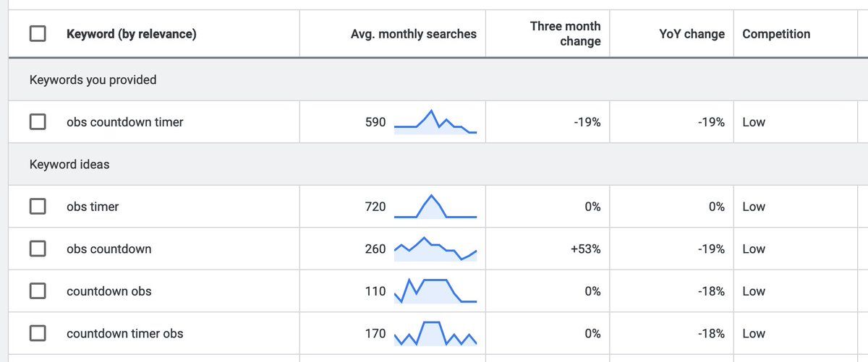
Task: Select the 'obs countdown' keyword checkbox
Action: [38, 249]
